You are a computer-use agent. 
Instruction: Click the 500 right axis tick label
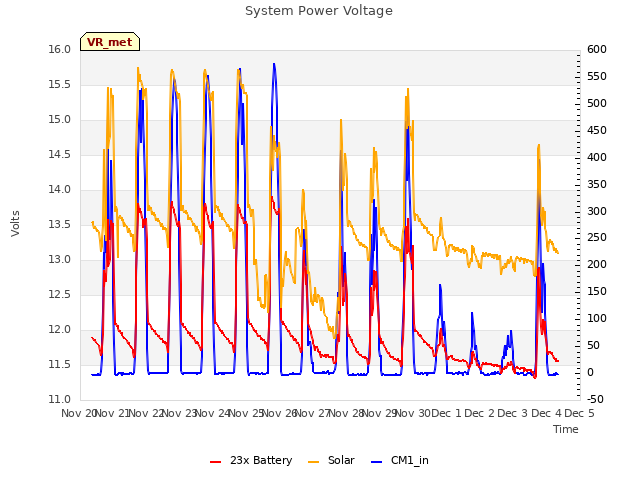coord(597,103)
